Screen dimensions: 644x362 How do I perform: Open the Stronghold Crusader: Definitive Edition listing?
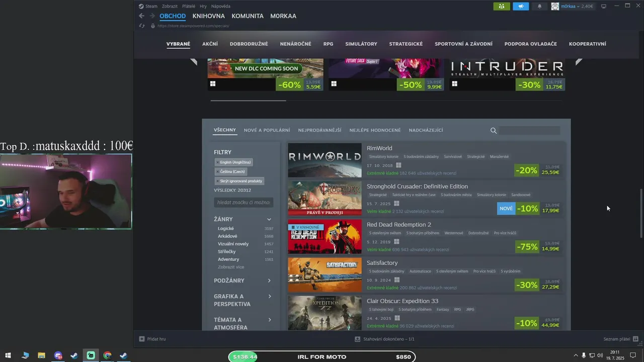(427, 198)
